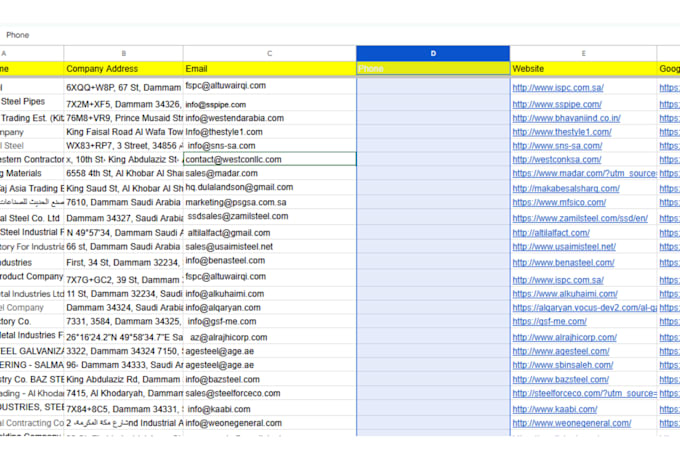
Task: Select the 66 st, Dammam Saudi Arabia address
Action: coord(123,247)
